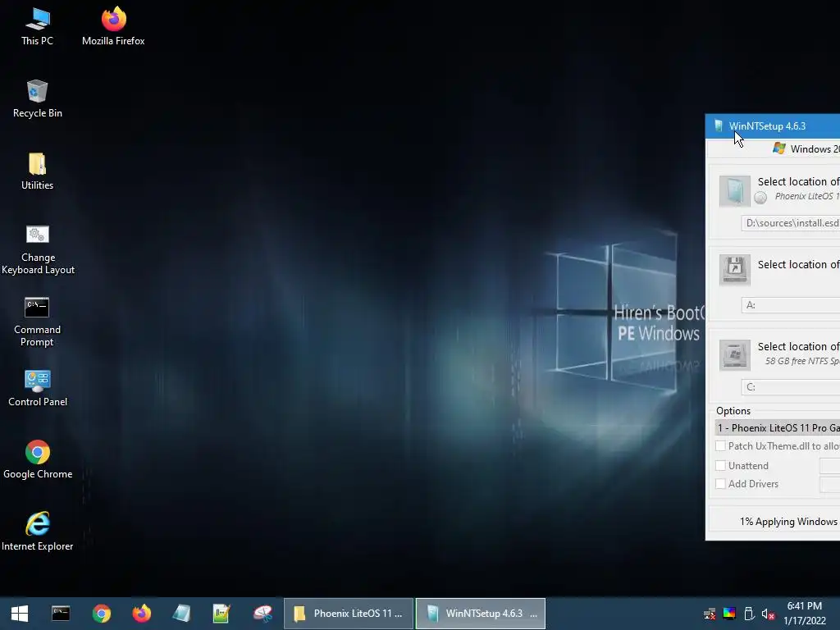The height and width of the screenshot is (630, 840).
Task: Launch Google Chrome from desktop
Action: 38,460
